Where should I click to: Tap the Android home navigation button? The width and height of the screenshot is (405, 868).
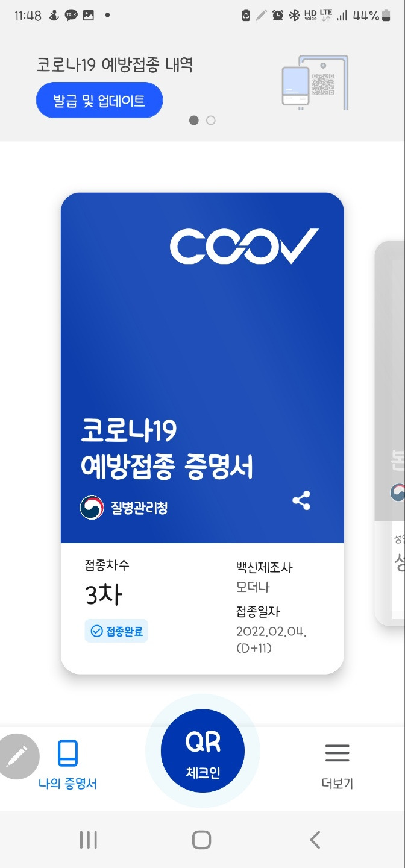(x=201, y=840)
